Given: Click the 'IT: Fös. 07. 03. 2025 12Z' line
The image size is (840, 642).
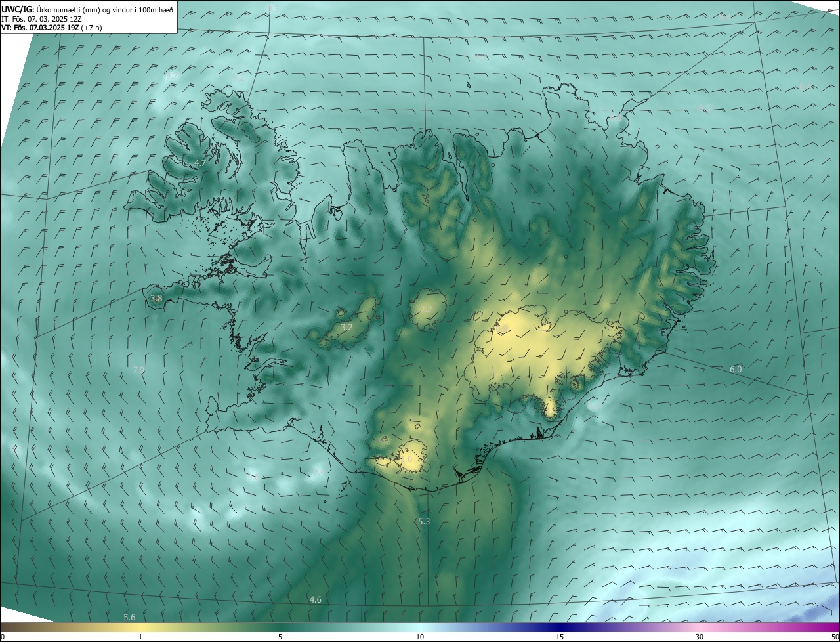Looking at the screenshot, I should click(41, 19).
